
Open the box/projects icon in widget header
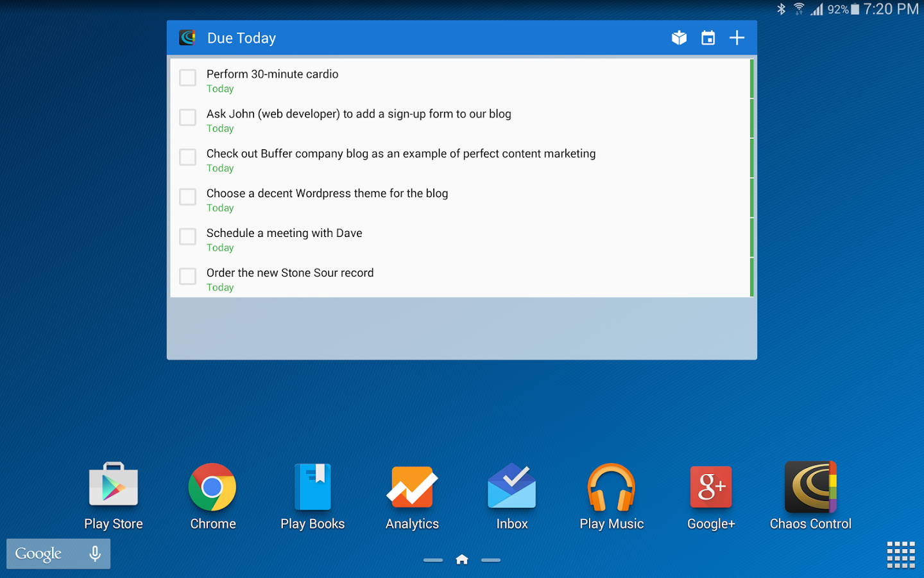coord(679,38)
